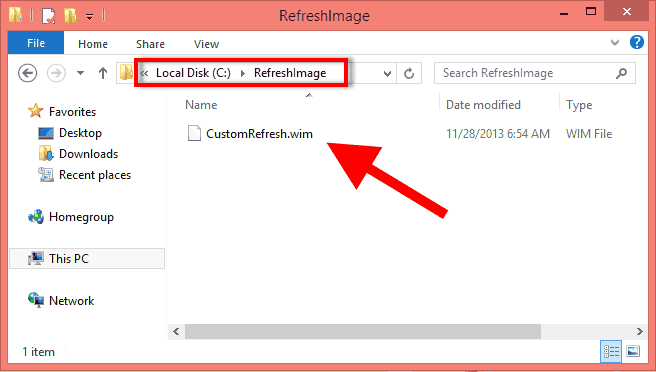Click RefreshImage in the address path

click(x=290, y=73)
